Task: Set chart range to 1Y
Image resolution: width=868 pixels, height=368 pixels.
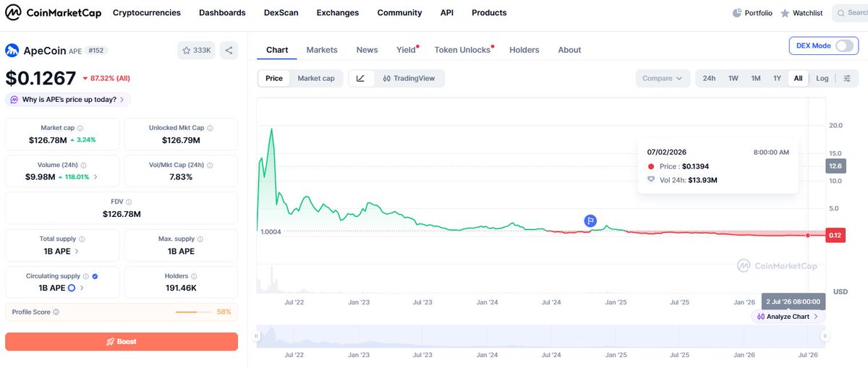Action: 777,78
